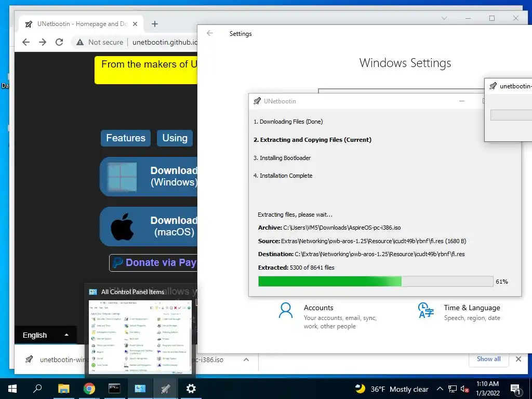Close the UNetbootin Homepage tab
The width and height of the screenshot is (532, 399).
pos(135,24)
